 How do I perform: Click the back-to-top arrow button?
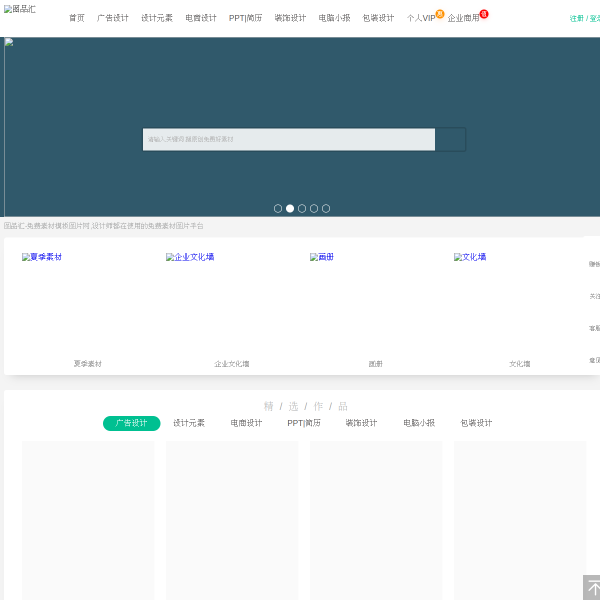592,587
